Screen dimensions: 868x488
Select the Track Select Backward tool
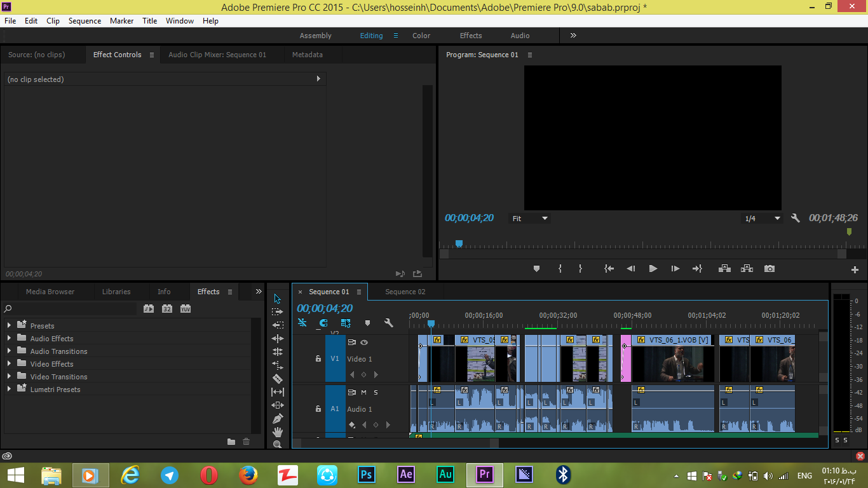click(277, 325)
